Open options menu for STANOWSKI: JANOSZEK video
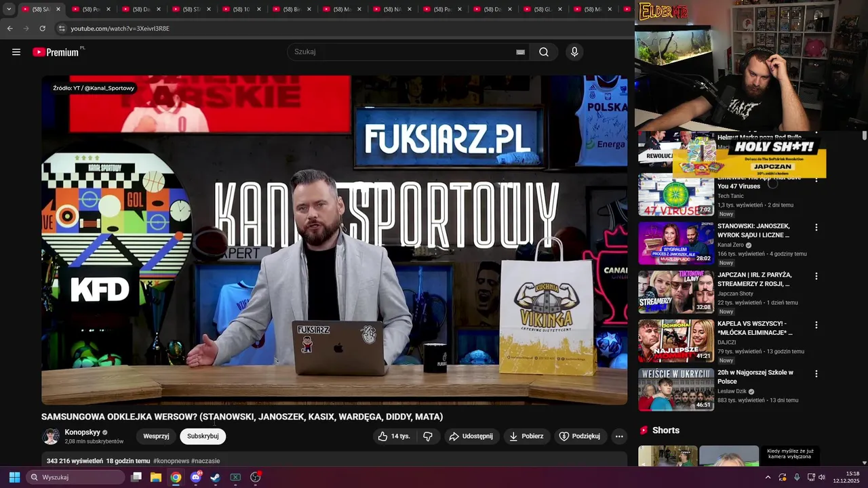Screen dimensions: 868x488 [x=816, y=228]
